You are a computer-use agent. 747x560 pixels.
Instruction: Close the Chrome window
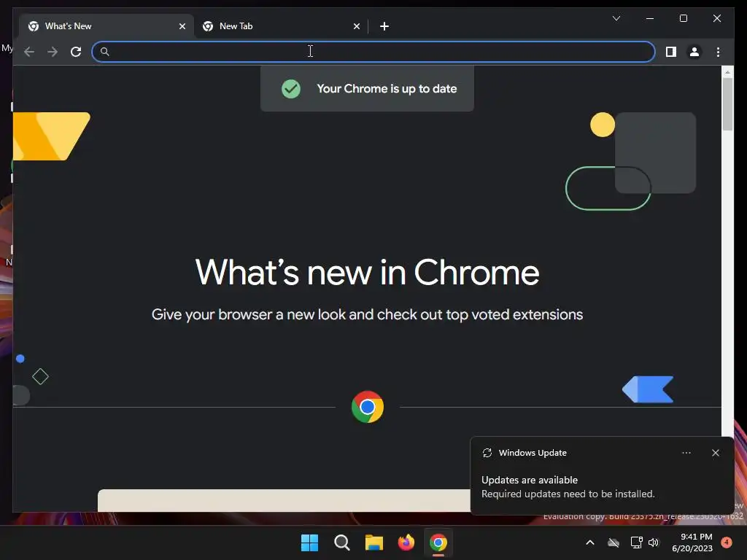click(x=716, y=18)
